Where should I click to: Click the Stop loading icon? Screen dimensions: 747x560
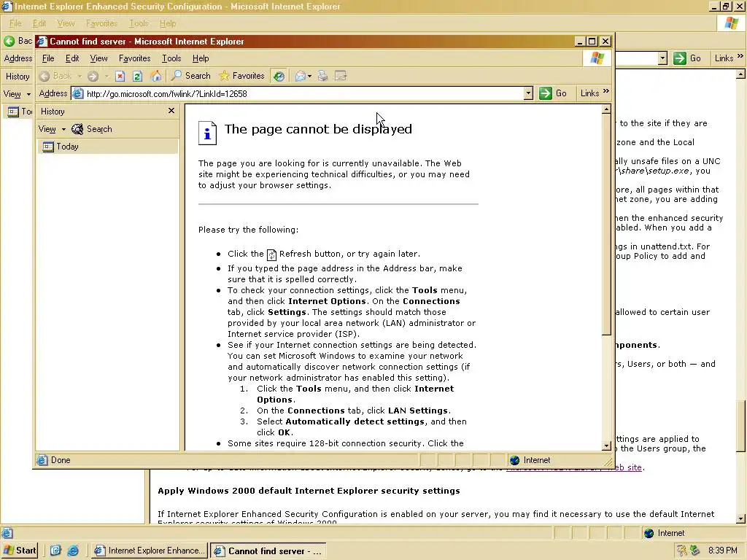tap(120, 76)
